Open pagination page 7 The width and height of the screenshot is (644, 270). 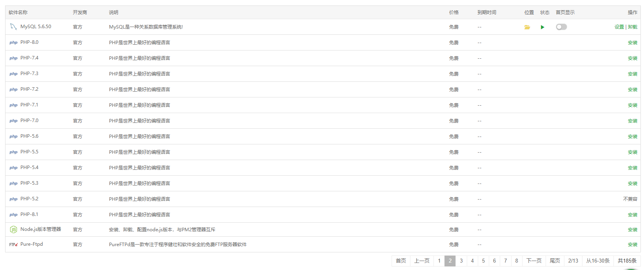506,261
